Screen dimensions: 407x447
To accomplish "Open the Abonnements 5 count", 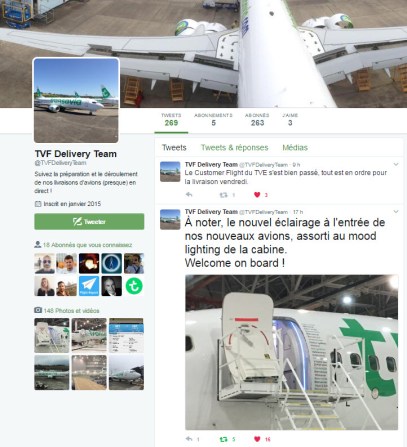I will pyautogui.click(x=213, y=120).
